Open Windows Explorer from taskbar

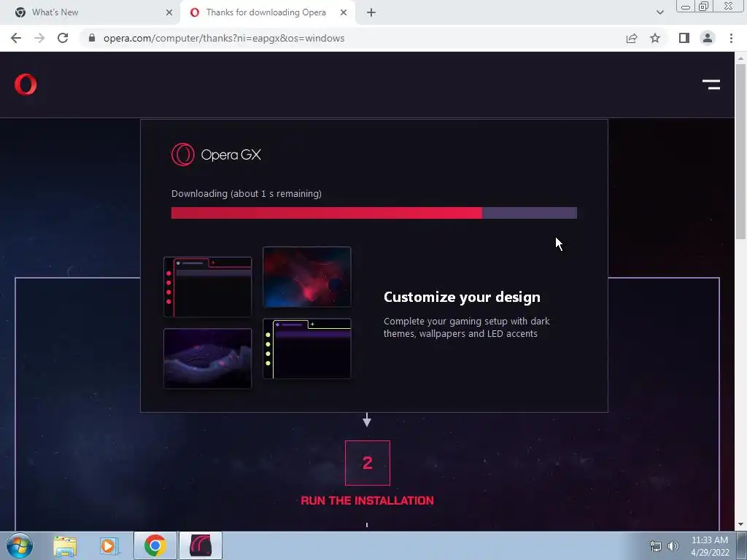65,545
